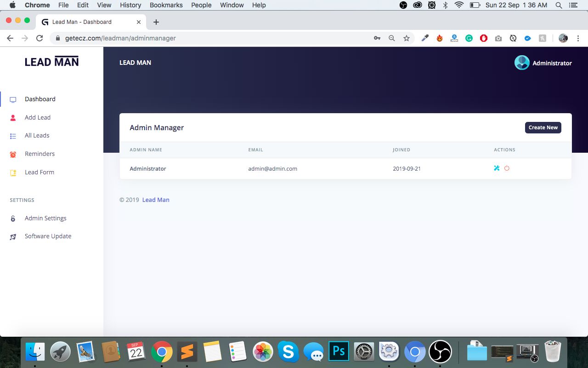Open the History menu in menu bar
This screenshot has width=588, height=368.
pyautogui.click(x=130, y=5)
